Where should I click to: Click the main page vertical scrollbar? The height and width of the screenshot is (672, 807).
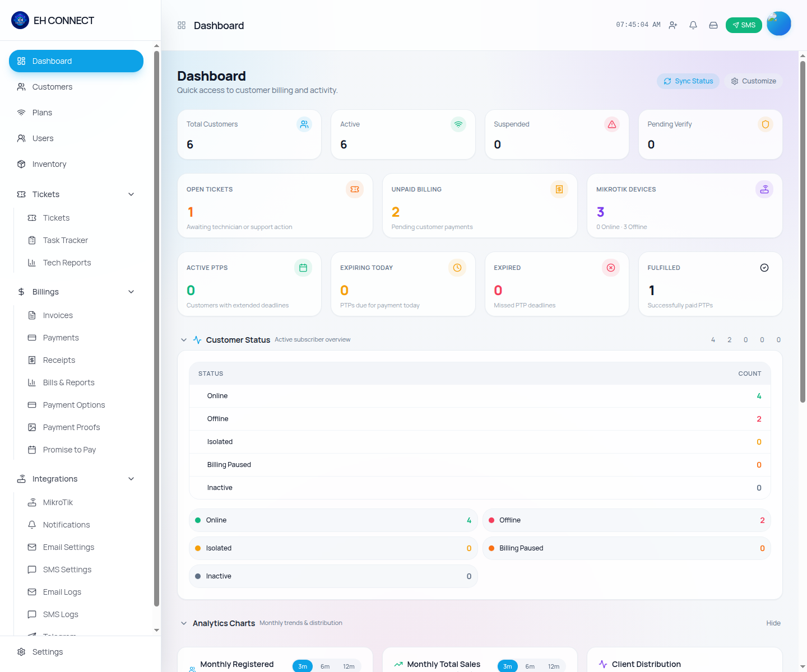coord(803,231)
